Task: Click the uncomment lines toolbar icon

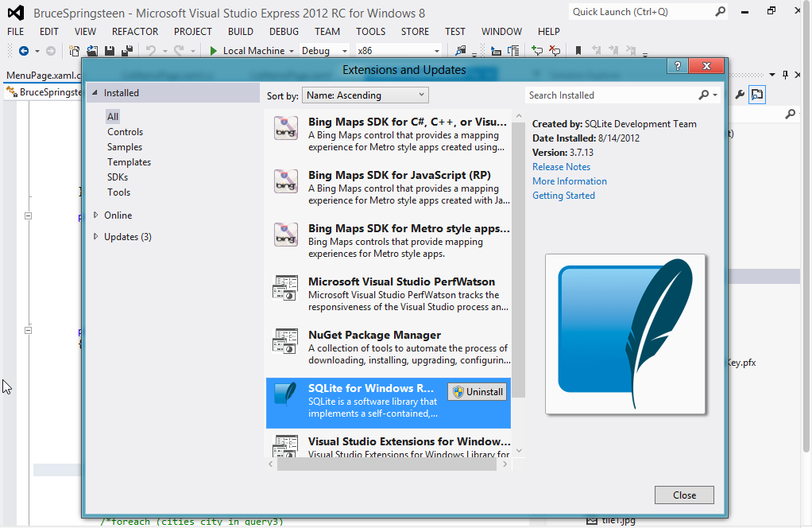Action: pyautogui.click(x=555, y=51)
